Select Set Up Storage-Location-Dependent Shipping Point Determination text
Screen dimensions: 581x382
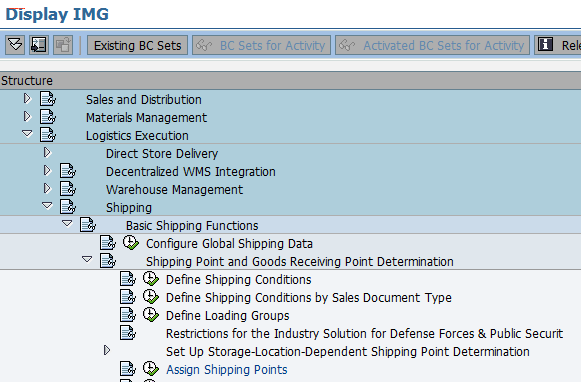[348, 352]
